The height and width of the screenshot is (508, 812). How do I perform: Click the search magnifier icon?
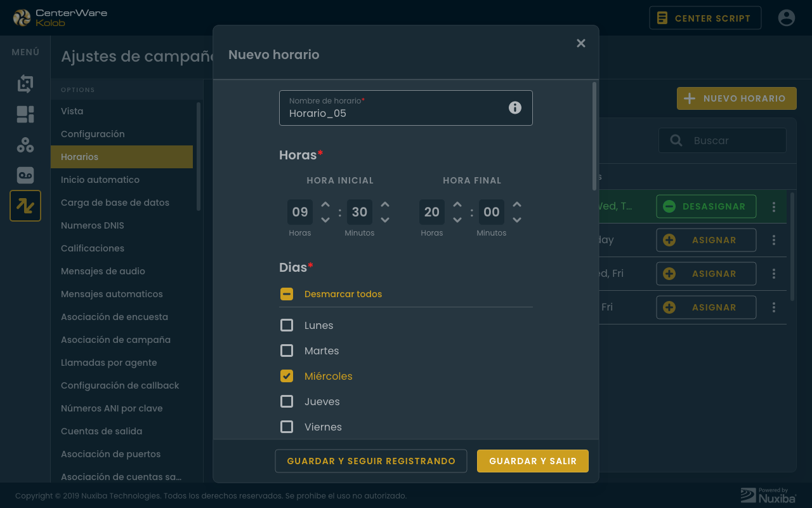click(676, 140)
